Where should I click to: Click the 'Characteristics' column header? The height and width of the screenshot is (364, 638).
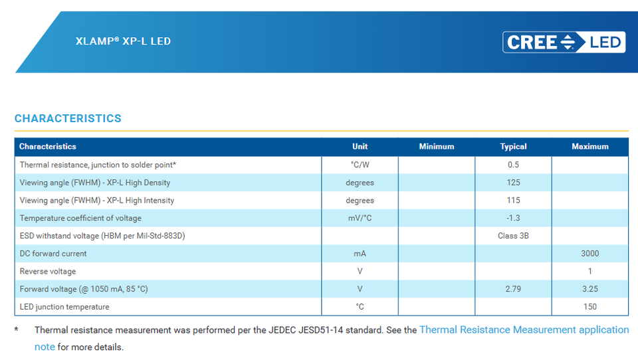coord(48,146)
